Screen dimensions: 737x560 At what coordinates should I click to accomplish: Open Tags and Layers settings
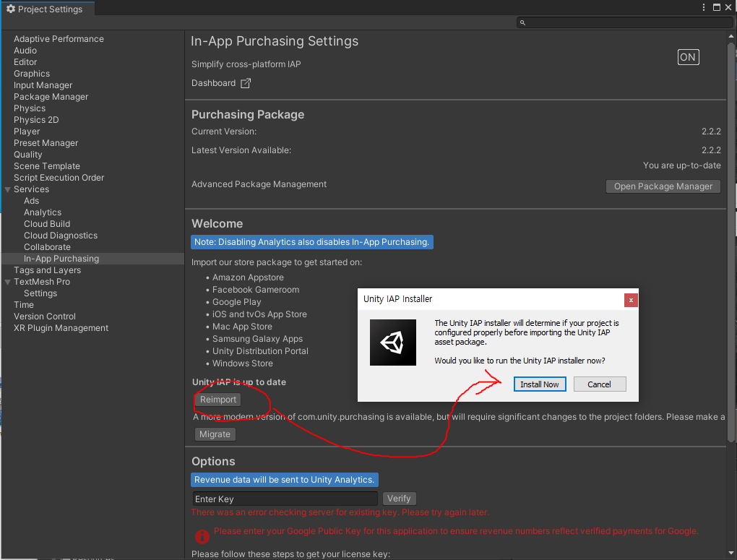tap(47, 270)
